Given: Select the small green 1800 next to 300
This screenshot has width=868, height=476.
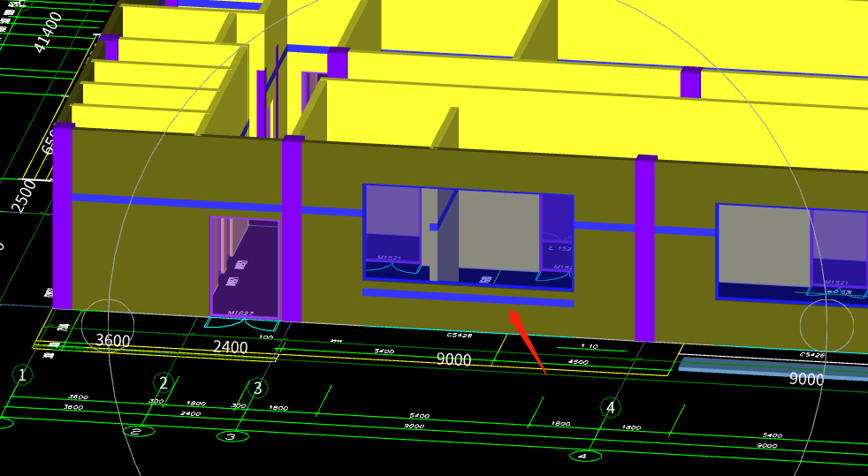Looking at the screenshot, I should [x=196, y=404].
